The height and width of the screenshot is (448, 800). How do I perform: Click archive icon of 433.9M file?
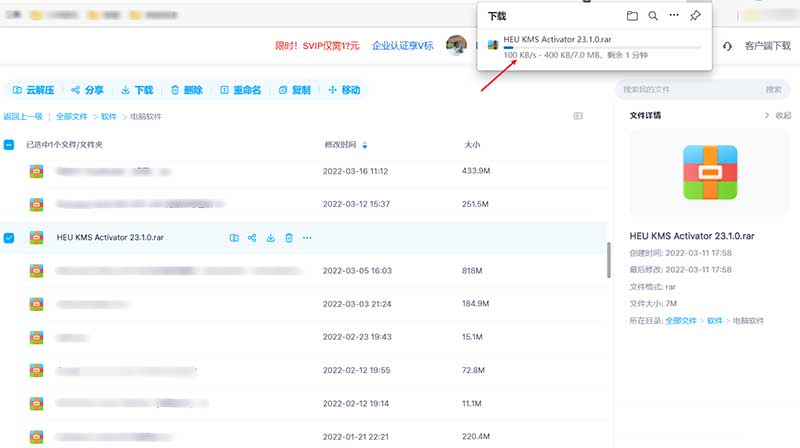(36, 171)
